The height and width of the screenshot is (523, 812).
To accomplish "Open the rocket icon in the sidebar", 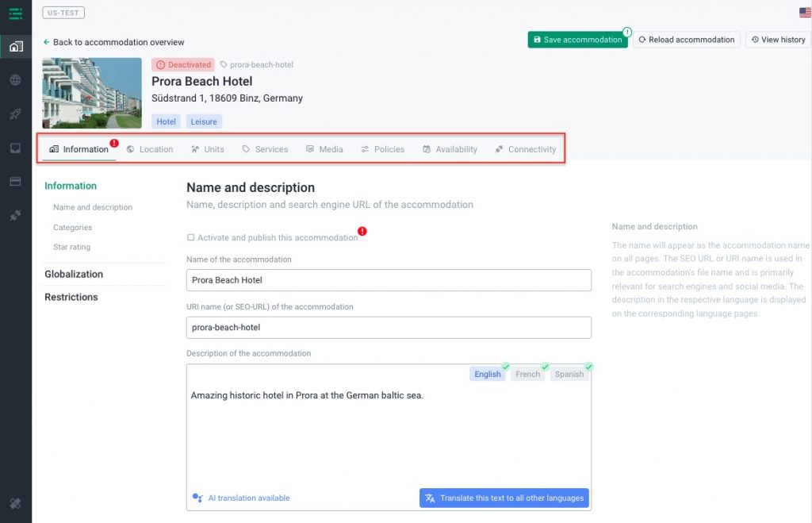I will (x=16, y=114).
